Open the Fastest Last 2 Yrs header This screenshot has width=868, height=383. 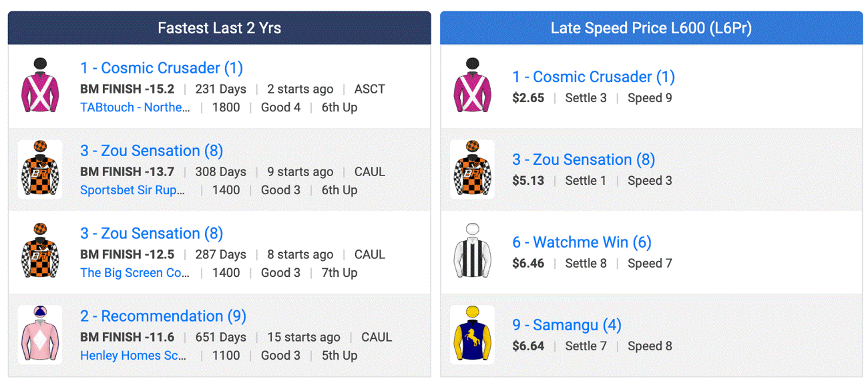[219, 28]
